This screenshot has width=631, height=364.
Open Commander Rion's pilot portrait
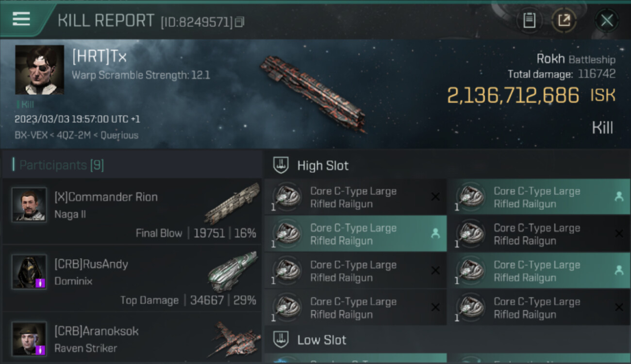[x=29, y=205]
